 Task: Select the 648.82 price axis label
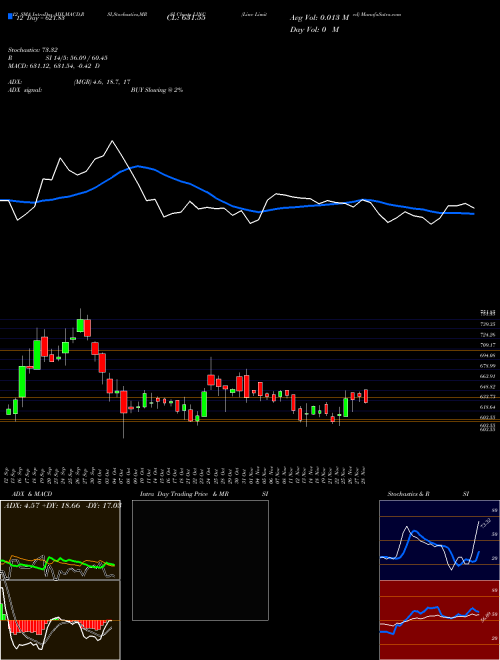pos(488,387)
